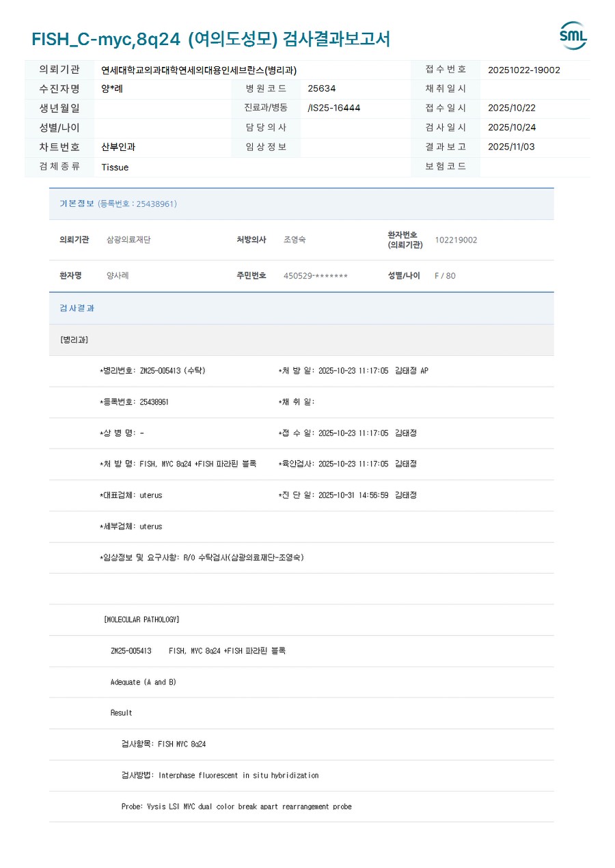615x868 pixels.
Task: Select the 의뢰기관 value 삼광의료재단
Action: click(x=128, y=240)
